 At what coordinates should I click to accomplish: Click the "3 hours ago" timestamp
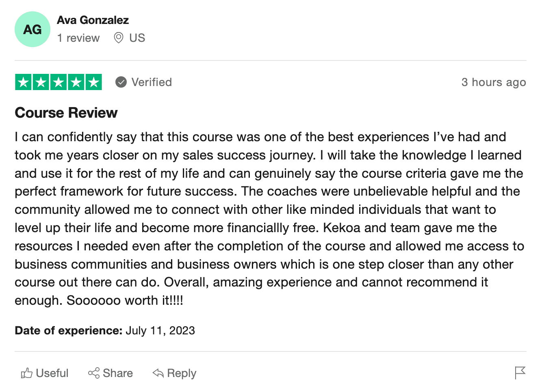[x=493, y=82]
